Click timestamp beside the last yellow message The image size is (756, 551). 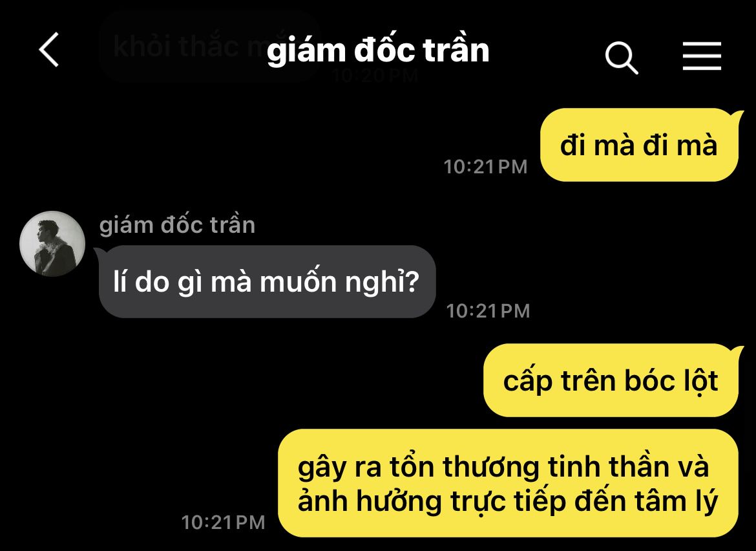[x=223, y=522]
